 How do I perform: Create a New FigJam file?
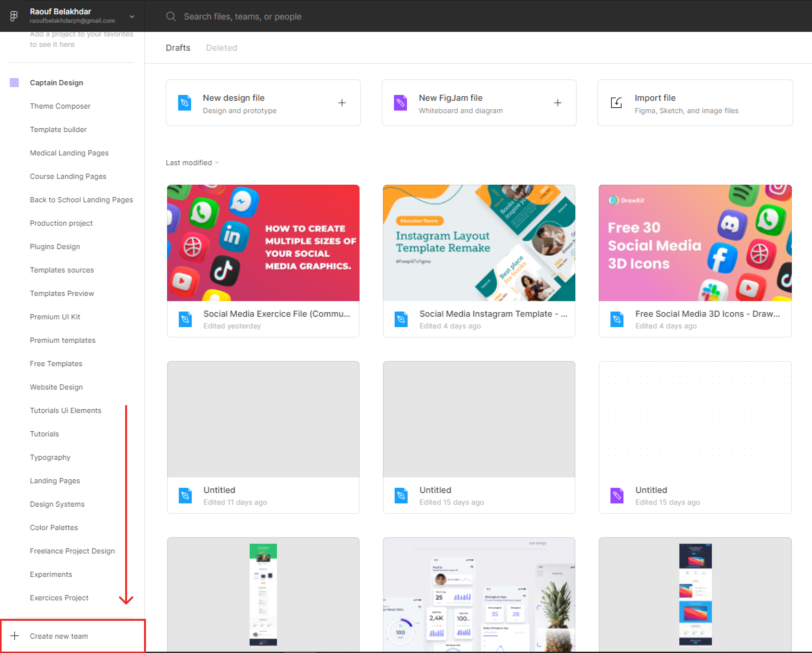pyautogui.click(x=479, y=103)
